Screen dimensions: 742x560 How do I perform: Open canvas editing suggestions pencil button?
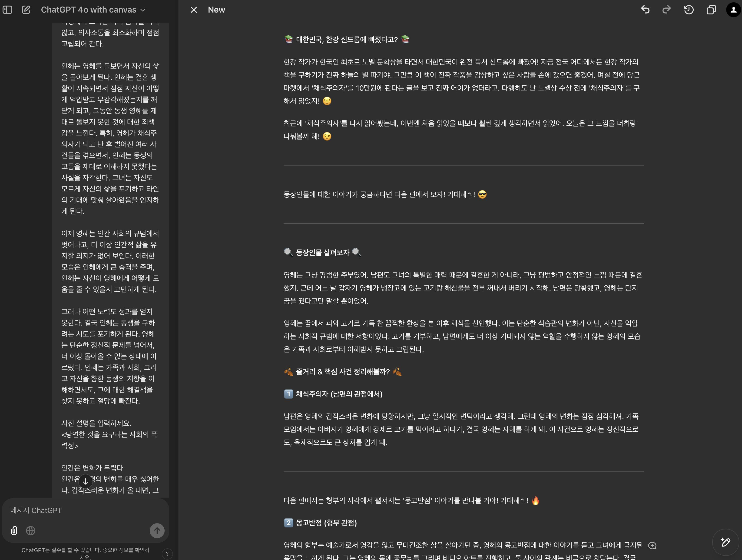[x=725, y=542]
